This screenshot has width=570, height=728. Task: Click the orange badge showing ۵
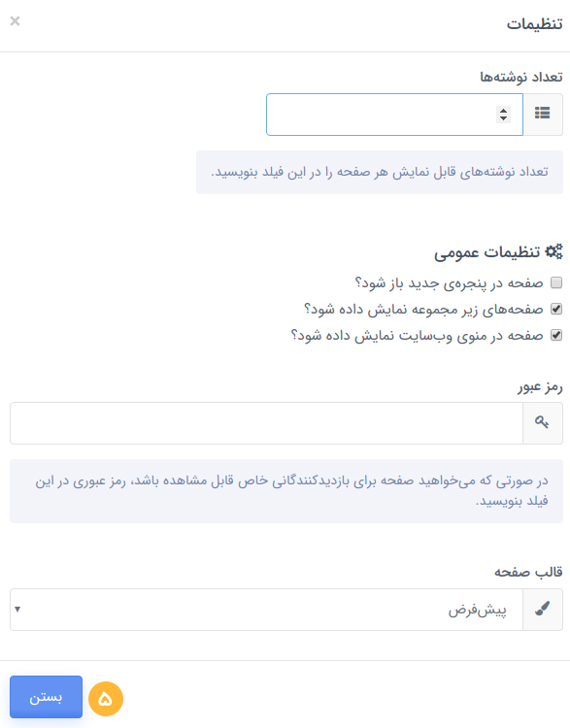(x=106, y=698)
